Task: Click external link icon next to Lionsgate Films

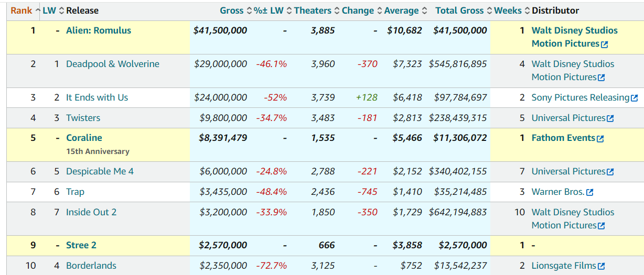Action: point(601,267)
